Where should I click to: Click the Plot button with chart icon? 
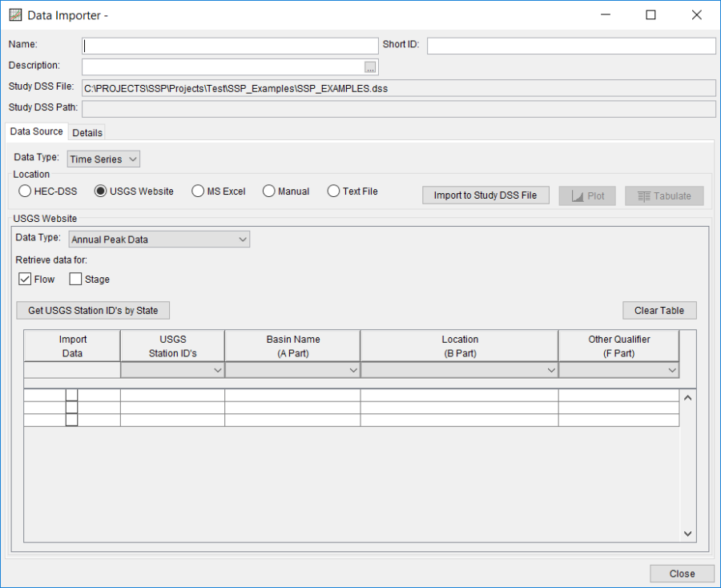(x=587, y=195)
